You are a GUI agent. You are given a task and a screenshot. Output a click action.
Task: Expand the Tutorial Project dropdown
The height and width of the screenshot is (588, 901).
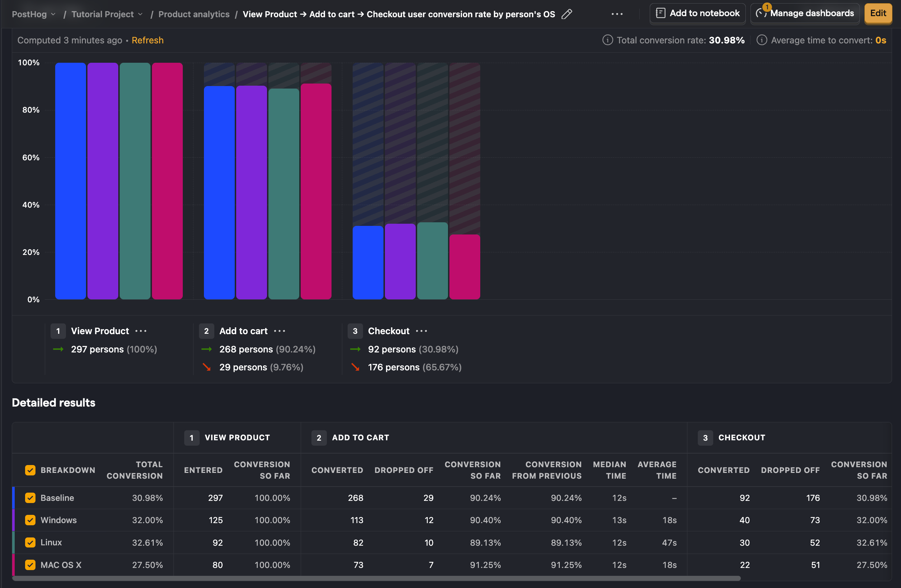coord(107,14)
